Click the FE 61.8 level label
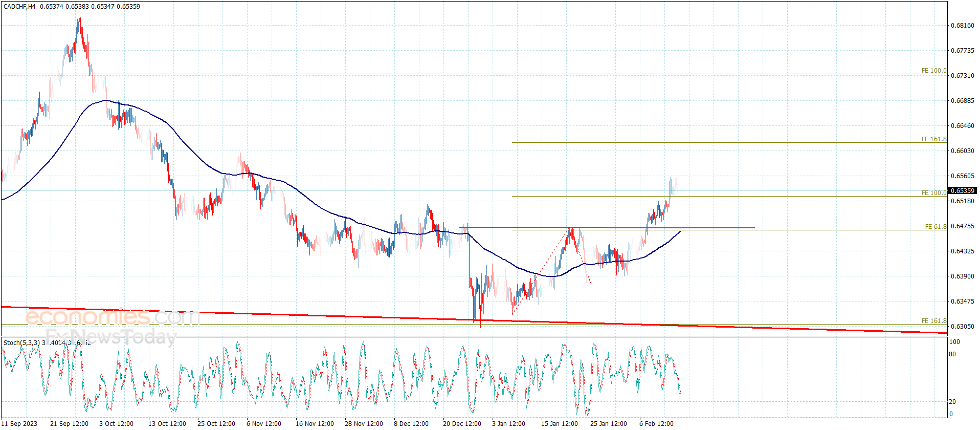The width and height of the screenshot is (980, 430). point(936,226)
